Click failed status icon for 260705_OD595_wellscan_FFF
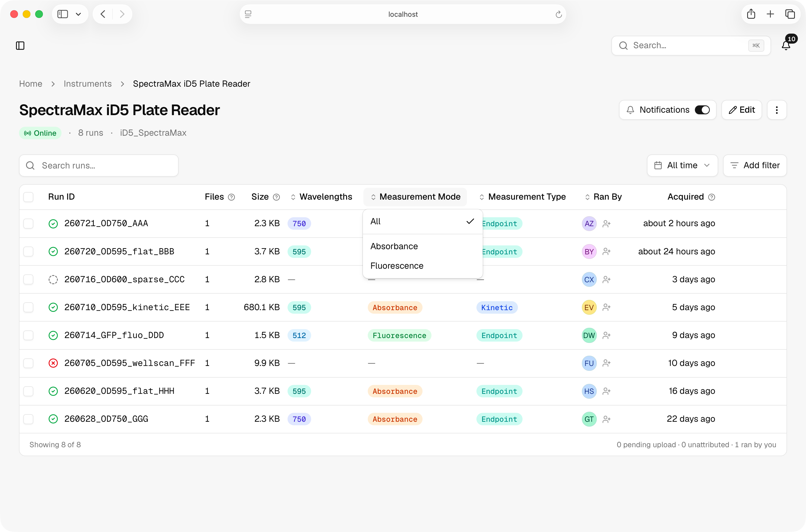This screenshot has height=532, width=806. tap(53, 363)
